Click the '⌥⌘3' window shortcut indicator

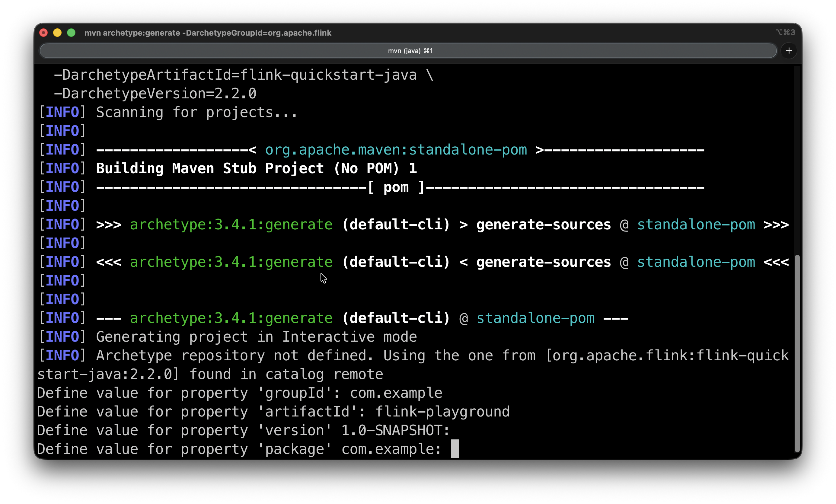pyautogui.click(x=785, y=32)
